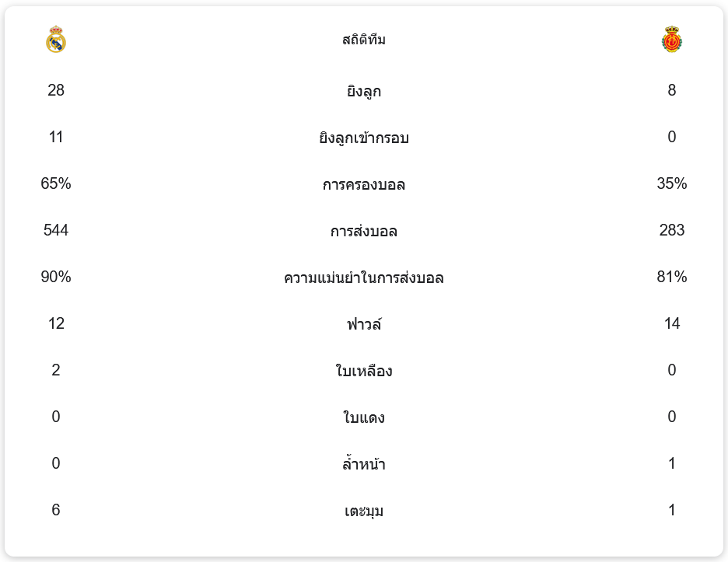The width and height of the screenshot is (728, 562).
Task: Select the 81% pass accuracy value
Action: [672, 277]
